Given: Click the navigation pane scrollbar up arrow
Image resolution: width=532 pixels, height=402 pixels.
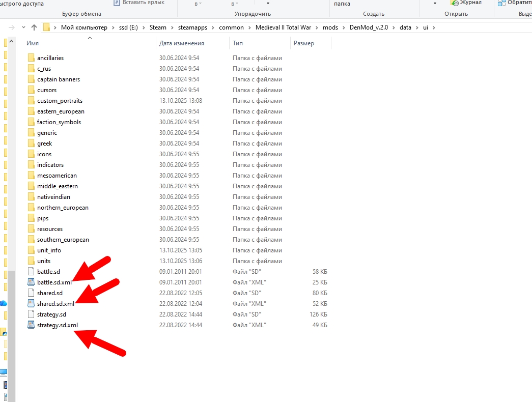Looking at the screenshot, I should (11, 41).
